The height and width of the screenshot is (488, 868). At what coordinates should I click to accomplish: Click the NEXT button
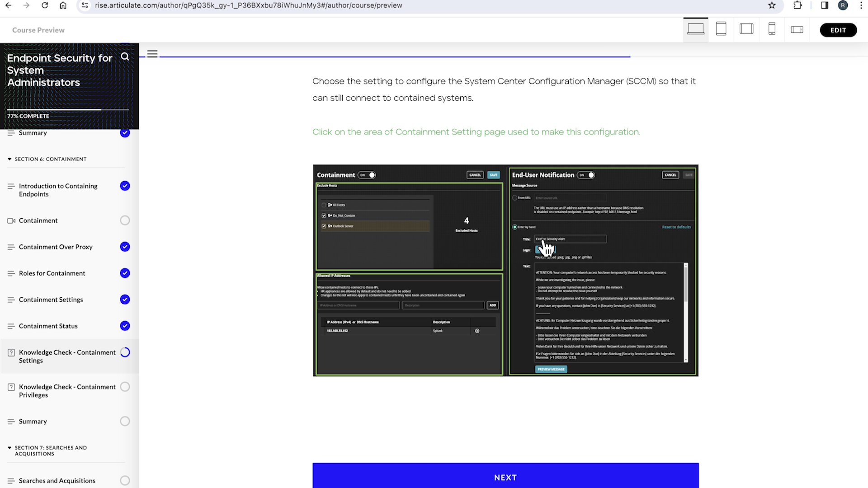click(x=505, y=477)
